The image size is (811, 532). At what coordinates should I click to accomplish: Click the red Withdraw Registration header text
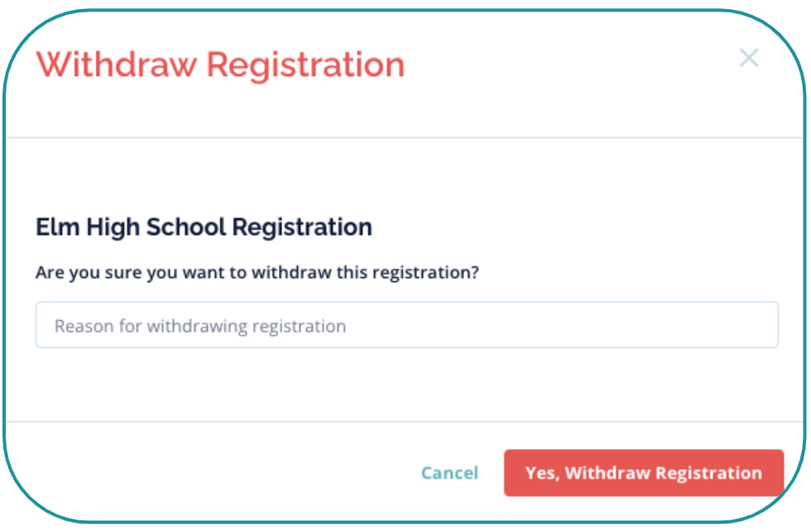[x=220, y=65]
